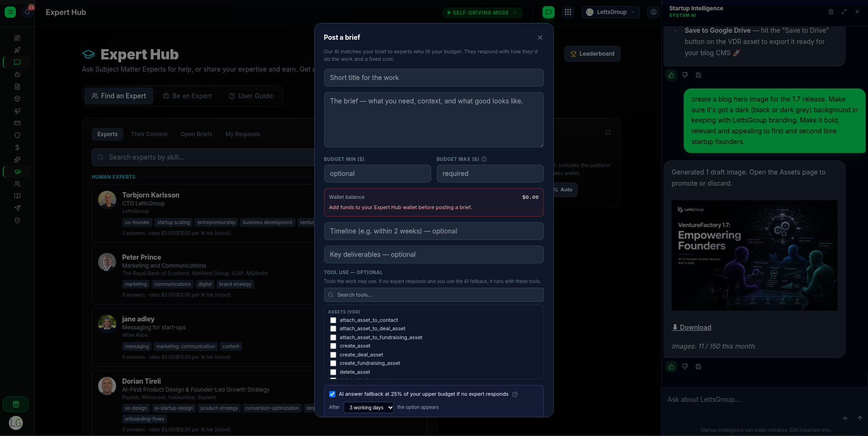Screen dimensions: 868x436
Task: Switch to the Find an Expert tab
Action: (119, 96)
